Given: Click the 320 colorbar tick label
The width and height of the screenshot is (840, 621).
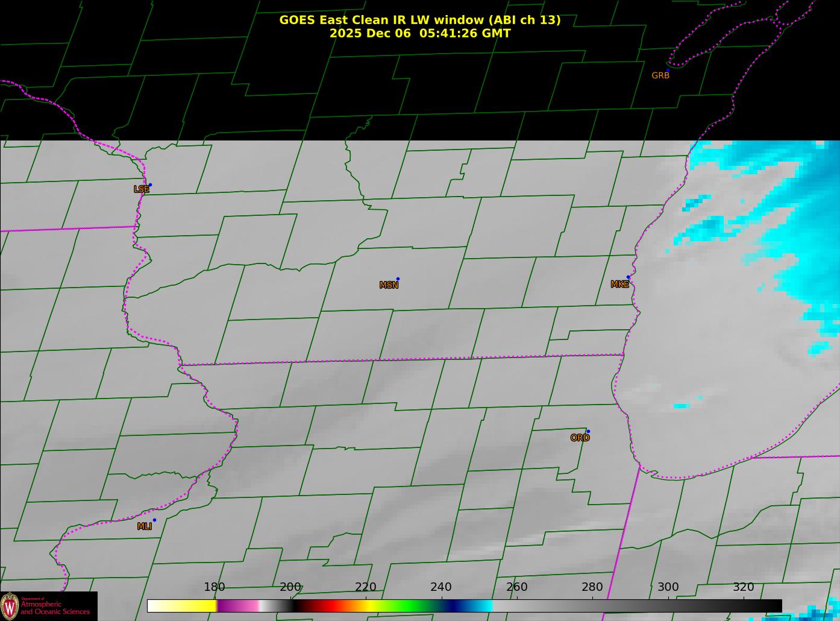Looking at the screenshot, I should coord(743,587).
